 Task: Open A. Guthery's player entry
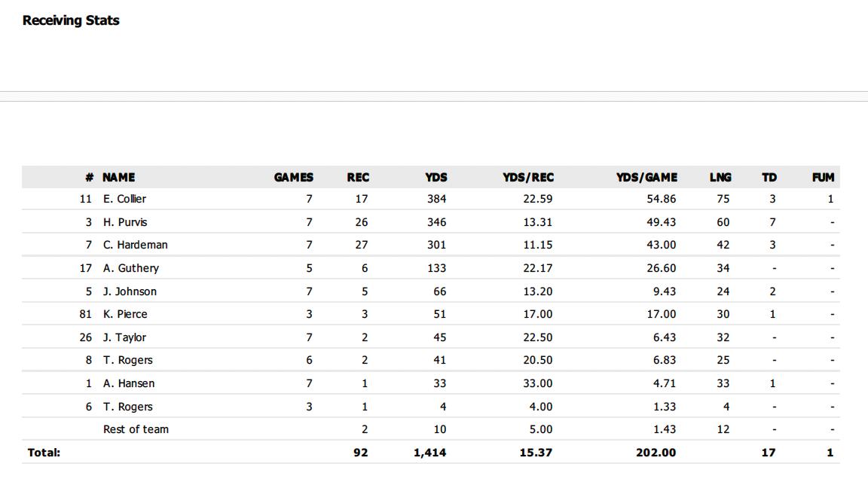(130, 268)
